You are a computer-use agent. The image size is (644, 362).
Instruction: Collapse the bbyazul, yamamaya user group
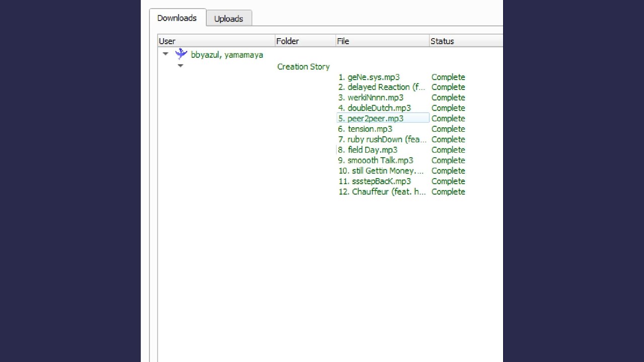point(166,54)
